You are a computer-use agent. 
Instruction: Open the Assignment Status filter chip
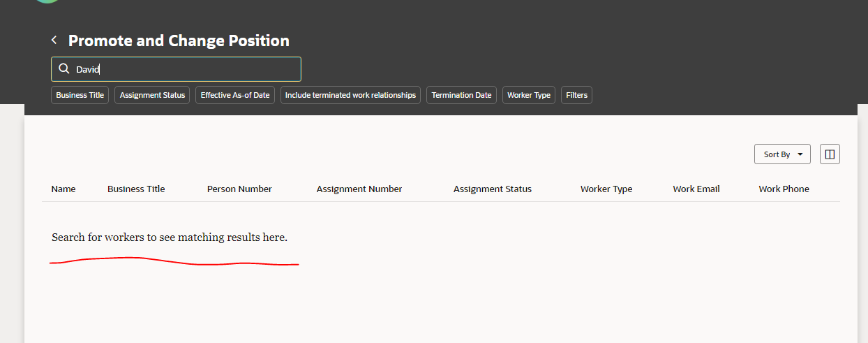tap(152, 95)
